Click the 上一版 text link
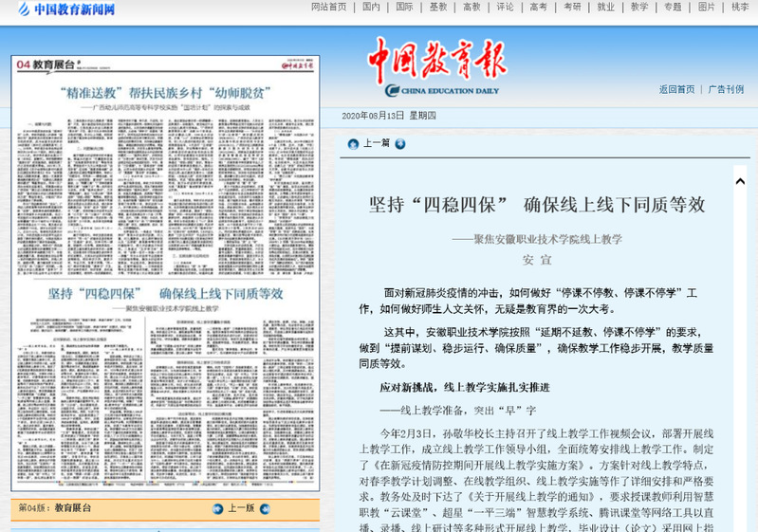The image size is (758, 532). [240, 508]
